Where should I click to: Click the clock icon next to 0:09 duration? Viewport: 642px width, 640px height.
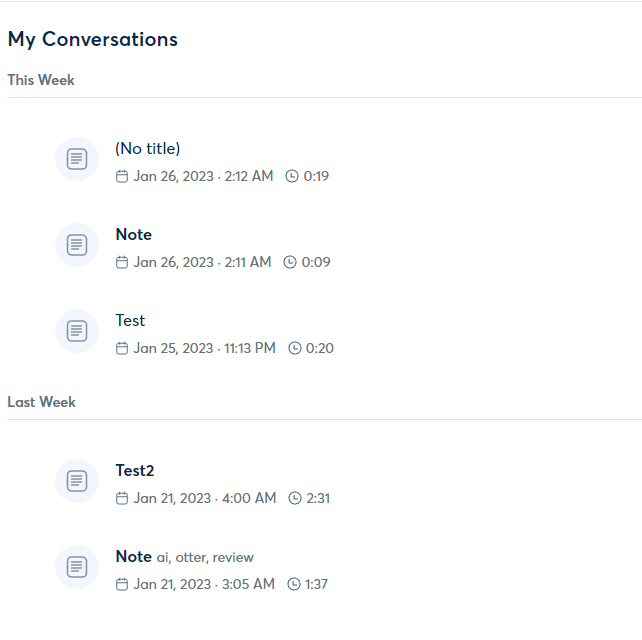point(290,262)
